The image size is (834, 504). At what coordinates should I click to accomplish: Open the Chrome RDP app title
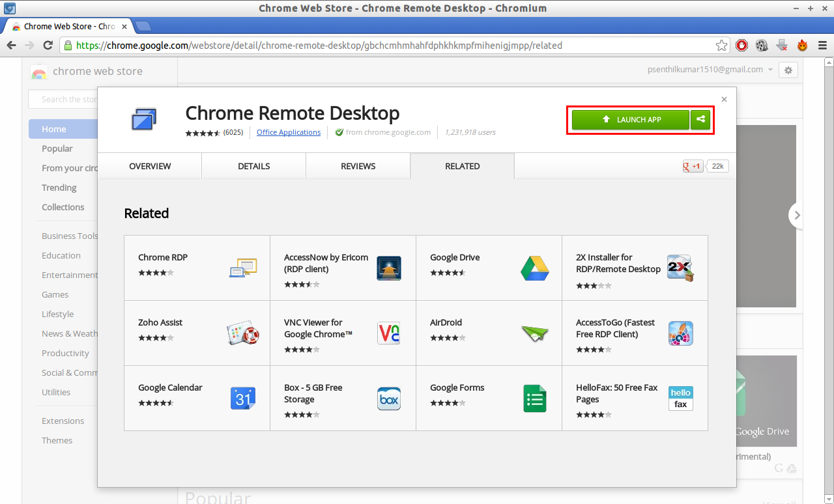(x=163, y=257)
